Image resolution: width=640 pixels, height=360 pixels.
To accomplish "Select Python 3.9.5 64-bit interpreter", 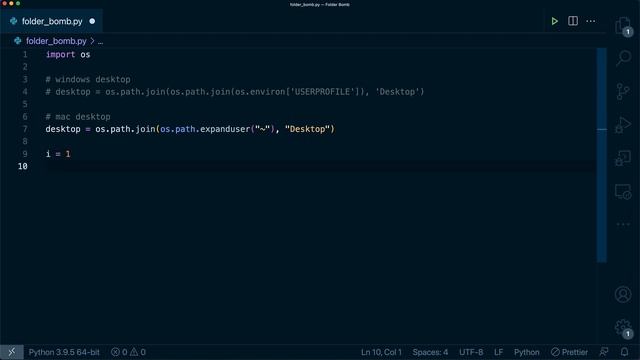I will (64, 352).
